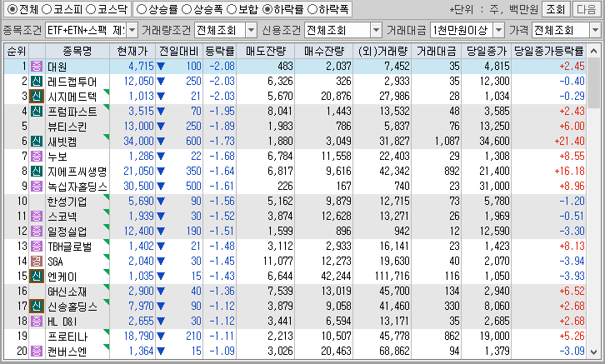Click the 증 badge icon next to 누보

coord(37,156)
